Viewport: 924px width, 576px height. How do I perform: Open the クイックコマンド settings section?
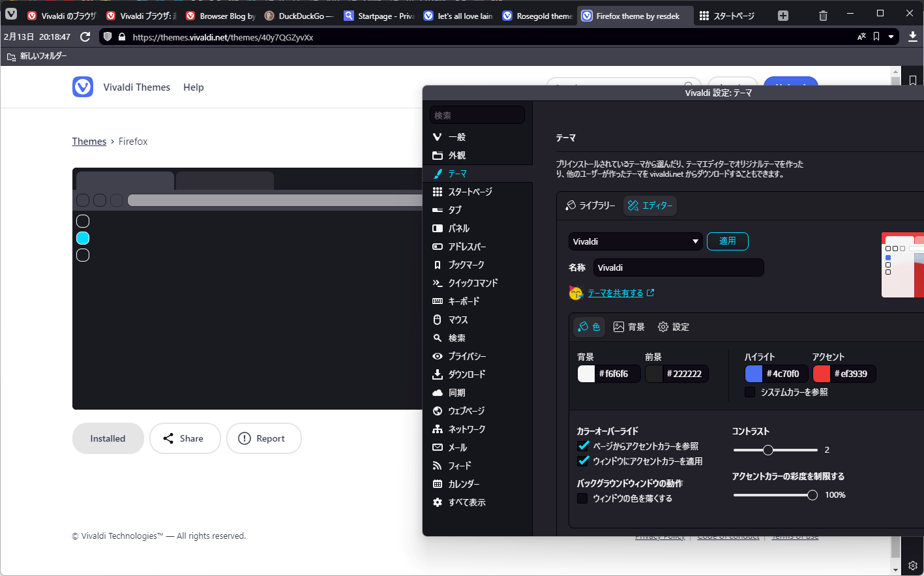[x=477, y=283]
